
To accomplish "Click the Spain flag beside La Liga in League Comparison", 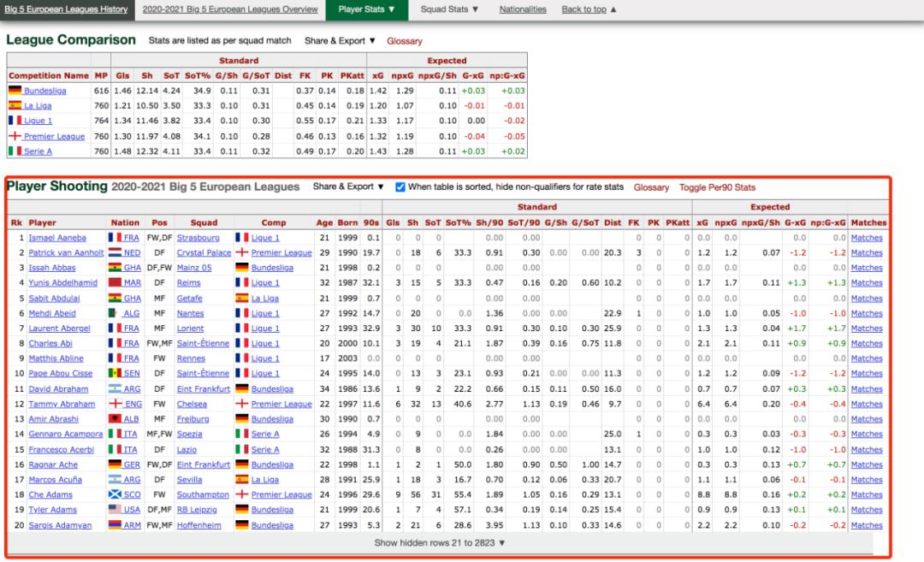I will (x=15, y=105).
